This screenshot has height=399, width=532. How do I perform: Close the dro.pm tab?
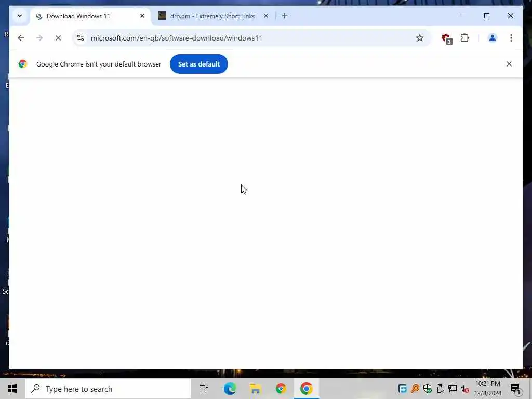click(266, 16)
